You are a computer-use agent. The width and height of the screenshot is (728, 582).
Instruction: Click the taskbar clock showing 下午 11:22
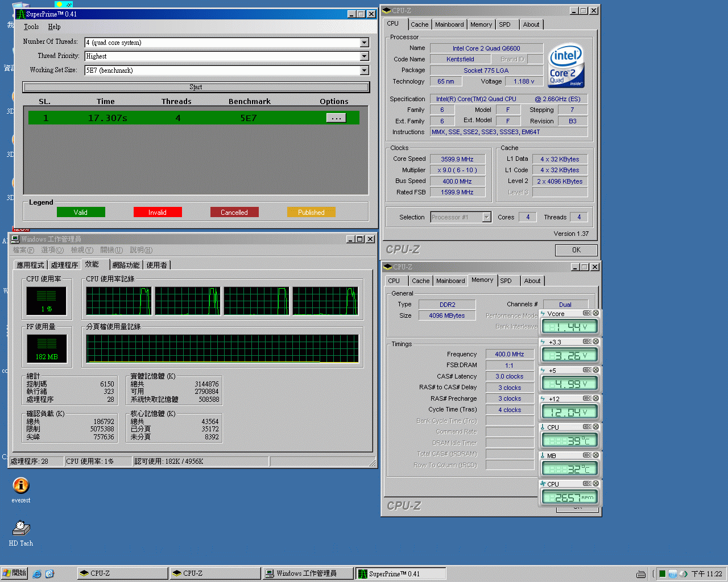pos(706,574)
